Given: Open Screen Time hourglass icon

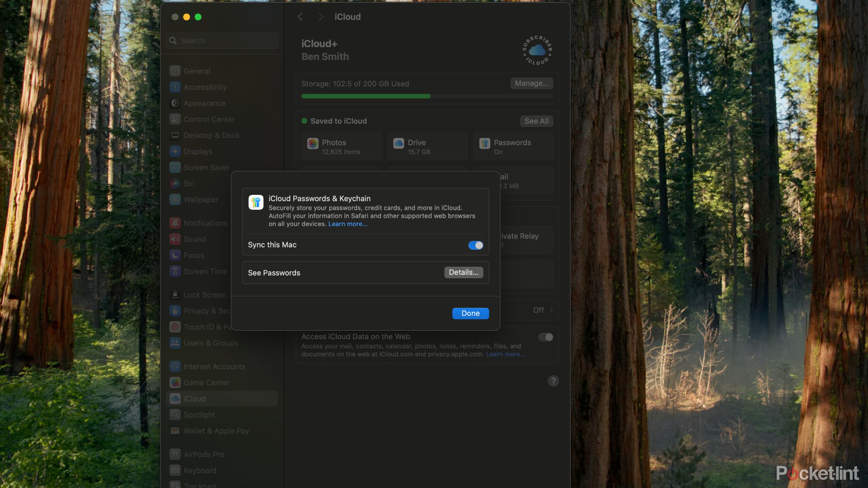Looking at the screenshot, I should [x=175, y=271].
